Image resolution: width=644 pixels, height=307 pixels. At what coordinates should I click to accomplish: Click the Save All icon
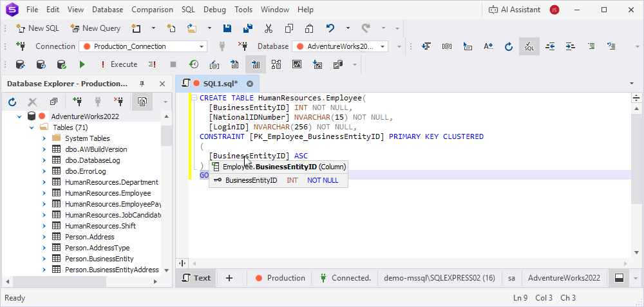247,28
